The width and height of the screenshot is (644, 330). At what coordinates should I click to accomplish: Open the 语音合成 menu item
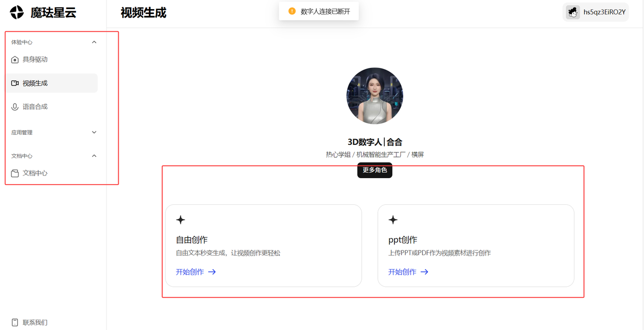point(35,107)
